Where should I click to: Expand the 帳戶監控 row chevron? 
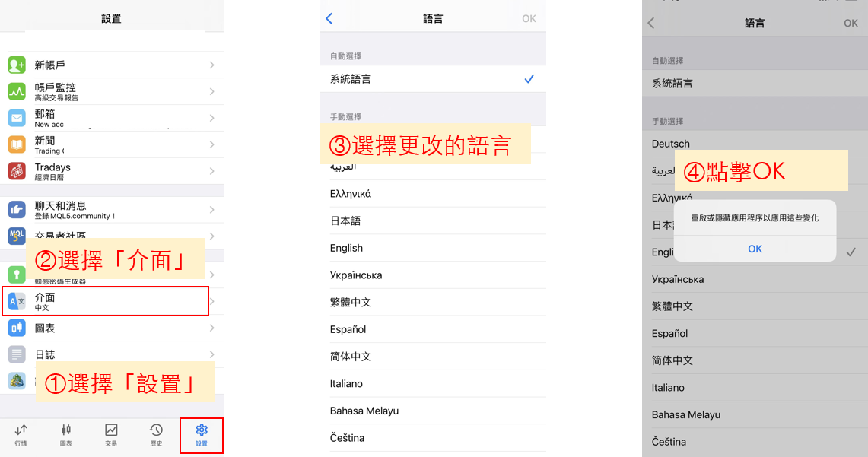[212, 91]
